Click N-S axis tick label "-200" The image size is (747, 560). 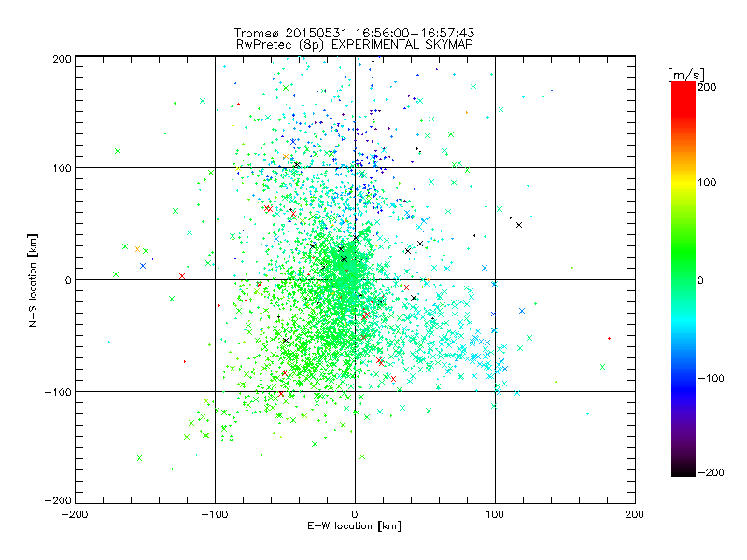coord(58,500)
